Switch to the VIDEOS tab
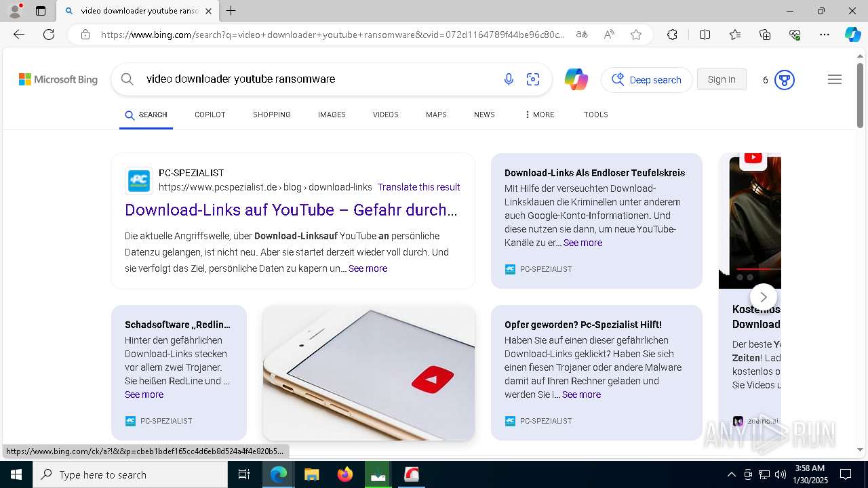Screen dimensions: 868x488 [x=386, y=115]
